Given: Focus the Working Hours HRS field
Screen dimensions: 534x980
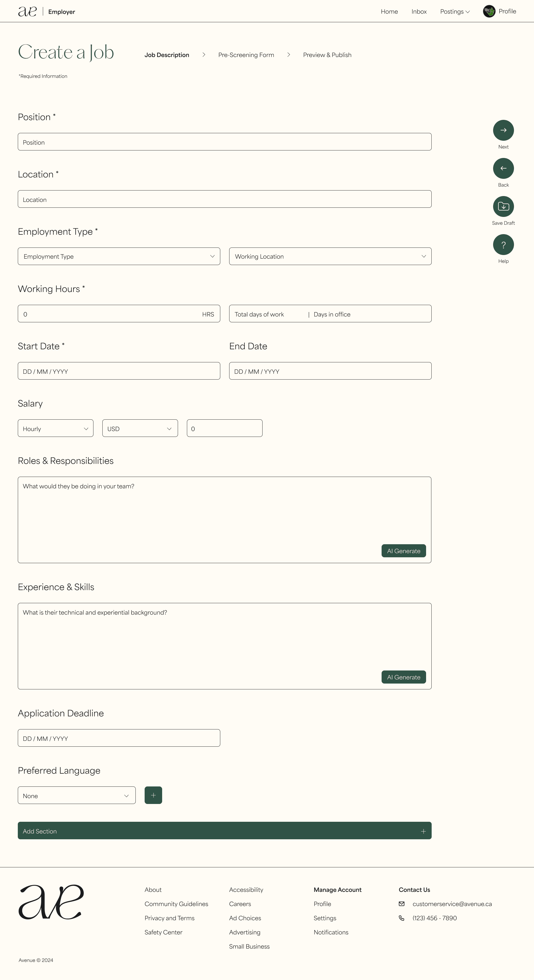Looking at the screenshot, I should [x=119, y=313].
